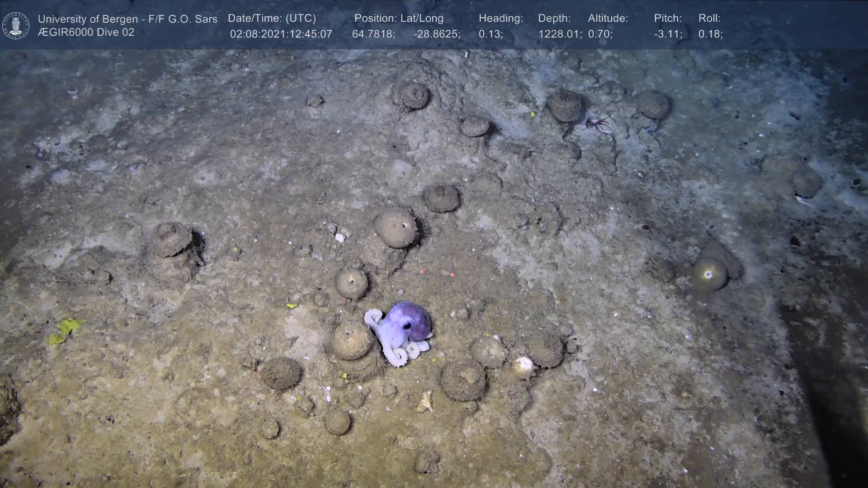Click the red laser dot on the seabed
The width and height of the screenshot is (868, 488).
click(422, 272)
